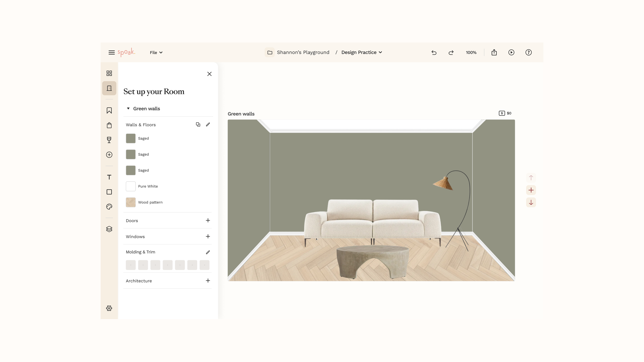The width and height of the screenshot is (644, 362).
Task: Select the Wood pattern floor swatch
Action: coord(131,202)
